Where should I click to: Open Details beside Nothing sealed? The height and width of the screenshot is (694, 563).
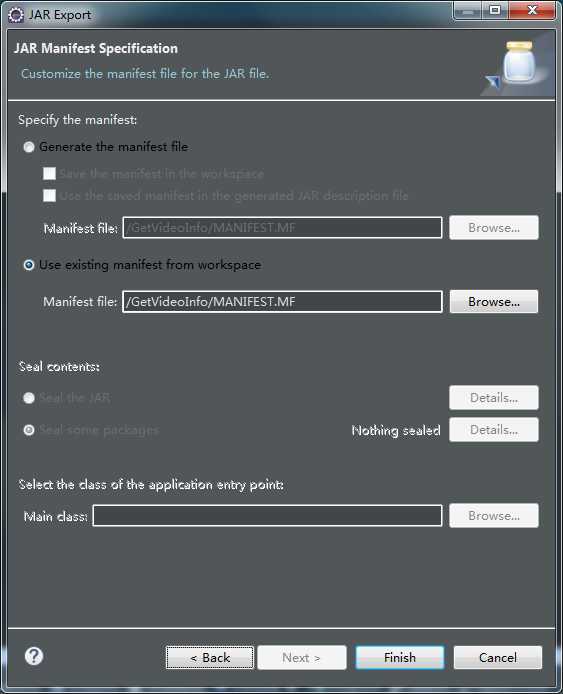pos(494,429)
